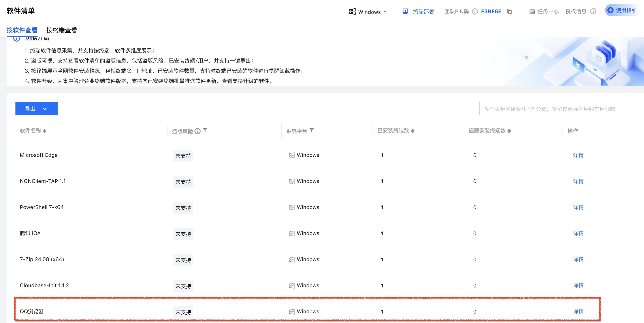
Task: Sort by 软件名称 column arrows
Action: point(45,131)
